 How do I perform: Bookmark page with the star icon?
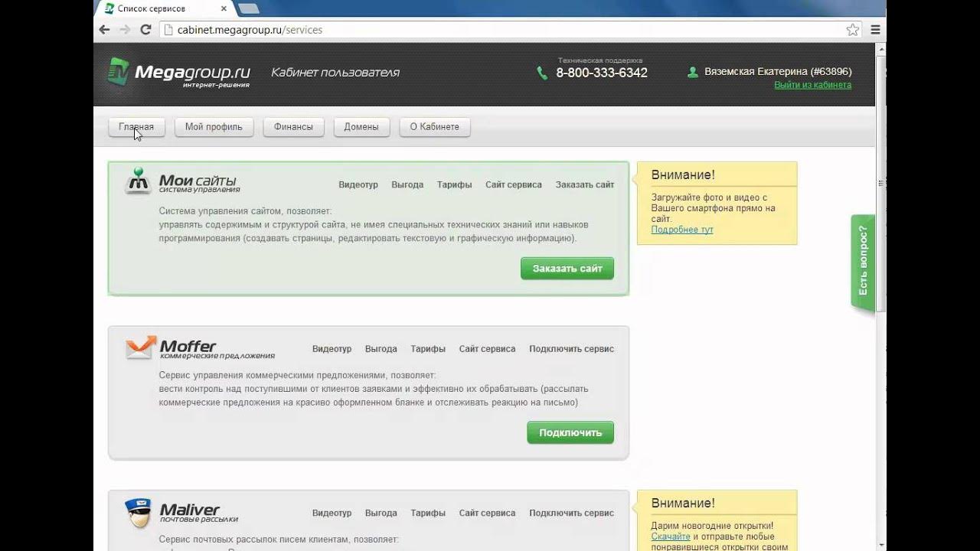853,30
